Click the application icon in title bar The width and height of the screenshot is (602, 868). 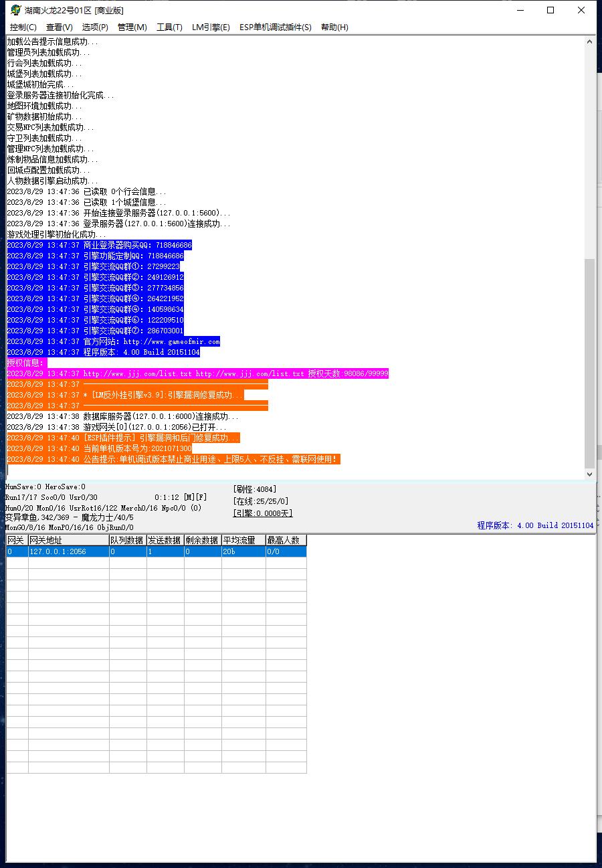click(x=15, y=10)
